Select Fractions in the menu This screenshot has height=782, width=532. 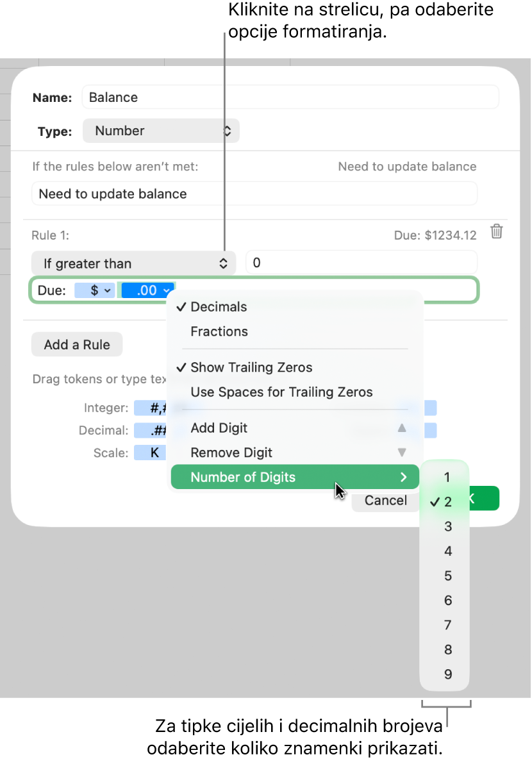pos(219,331)
